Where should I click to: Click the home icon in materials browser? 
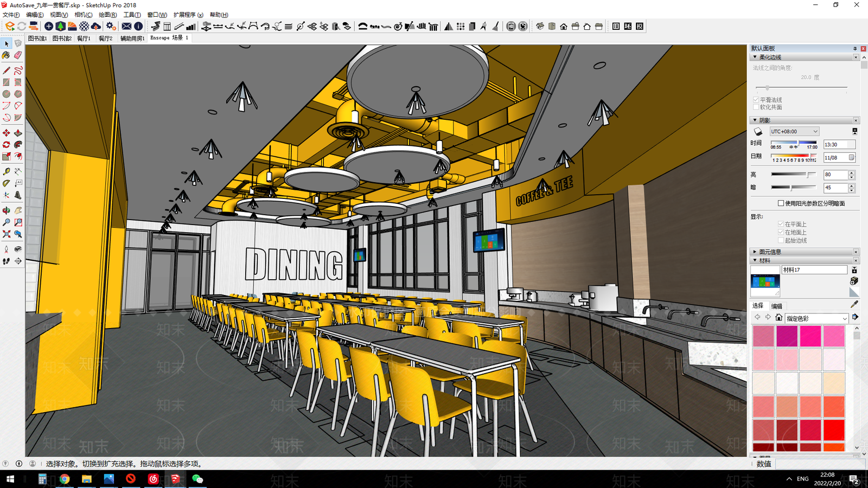pyautogui.click(x=778, y=318)
